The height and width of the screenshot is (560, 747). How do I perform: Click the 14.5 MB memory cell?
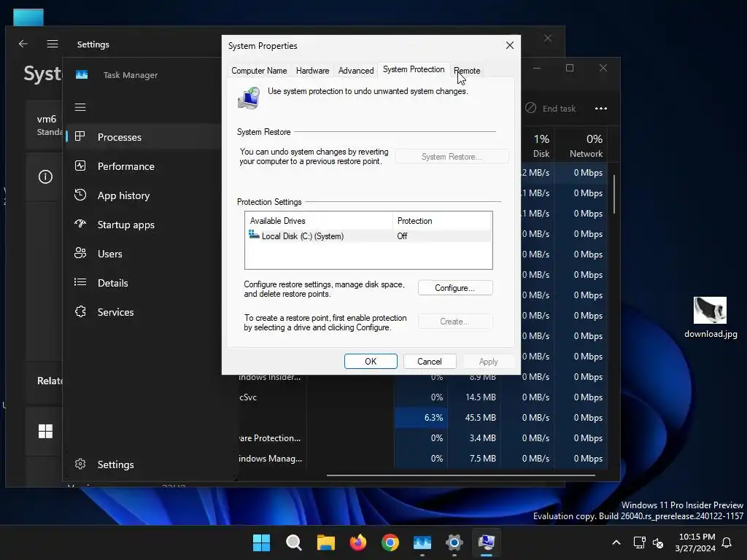[474, 397]
